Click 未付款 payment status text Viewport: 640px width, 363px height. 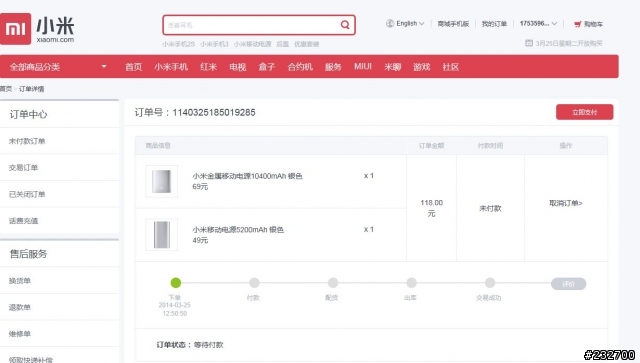[490, 208]
